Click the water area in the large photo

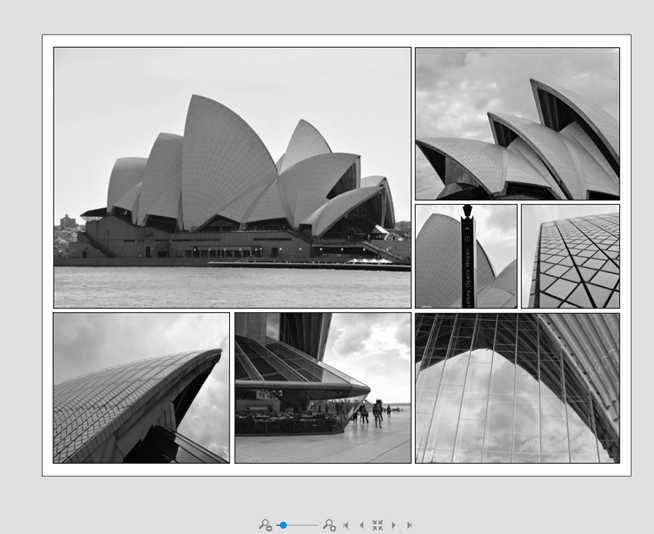click(232, 288)
